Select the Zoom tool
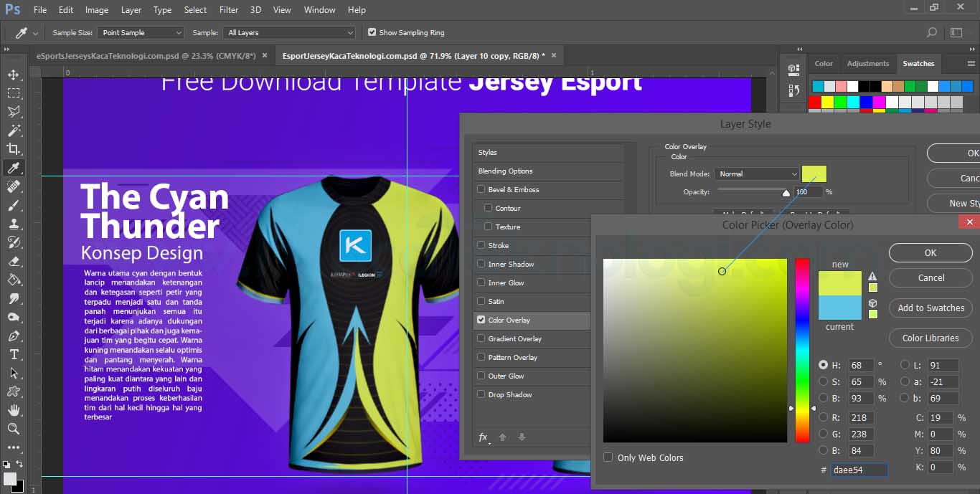The image size is (980, 494). coord(14,429)
